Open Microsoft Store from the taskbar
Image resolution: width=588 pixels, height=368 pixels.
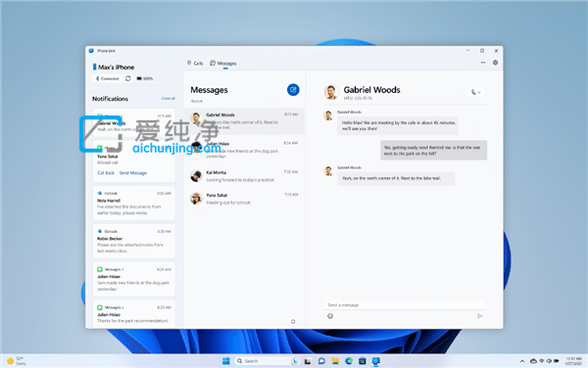[x=363, y=361]
